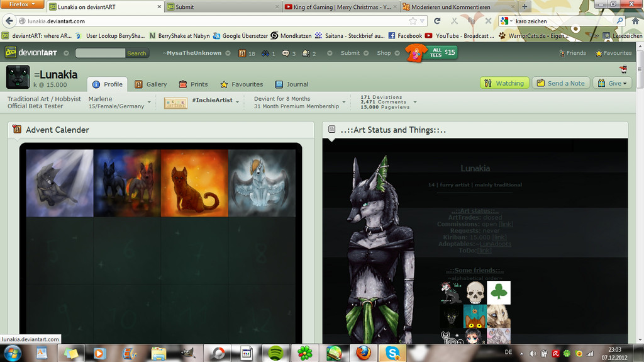
Task: Expand the MysaTheUnknown user menu arrow
Action: [228, 53]
